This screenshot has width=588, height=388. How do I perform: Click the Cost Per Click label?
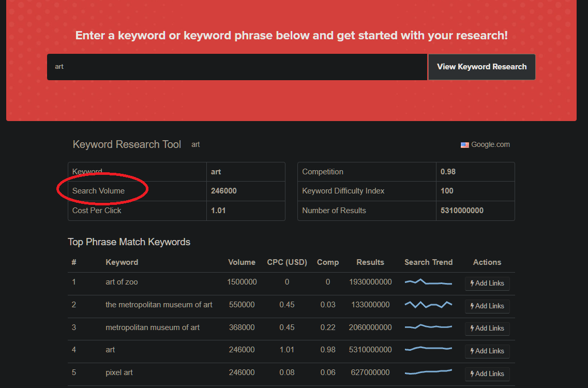pos(97,211)
